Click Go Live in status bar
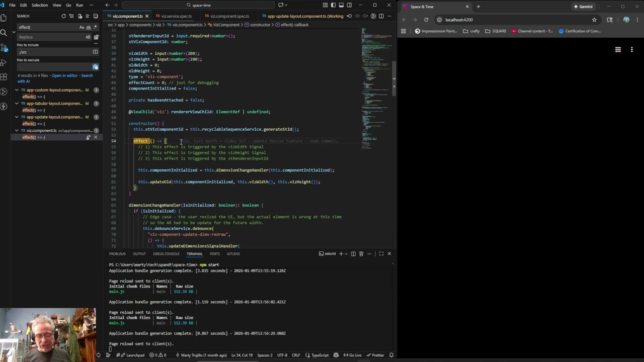 (353, 355)
